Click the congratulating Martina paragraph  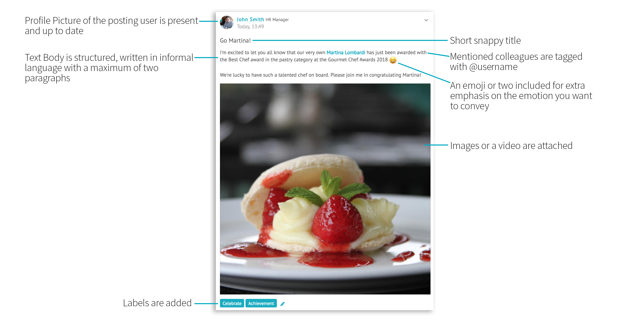pos(320,75)
